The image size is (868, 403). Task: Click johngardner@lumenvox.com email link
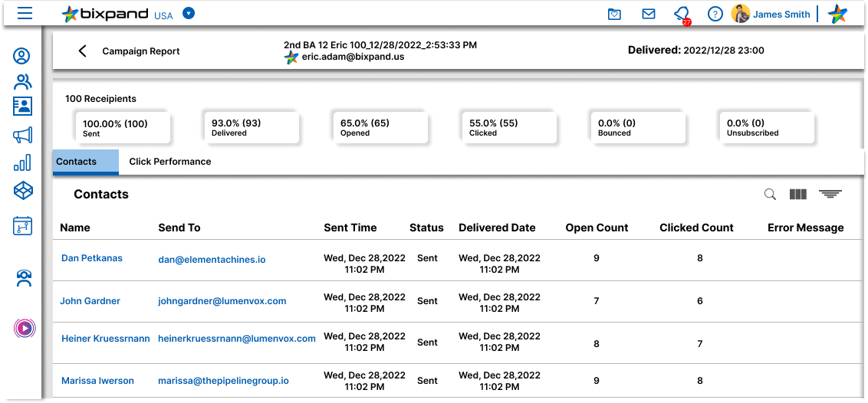click(x=222, y=301)
